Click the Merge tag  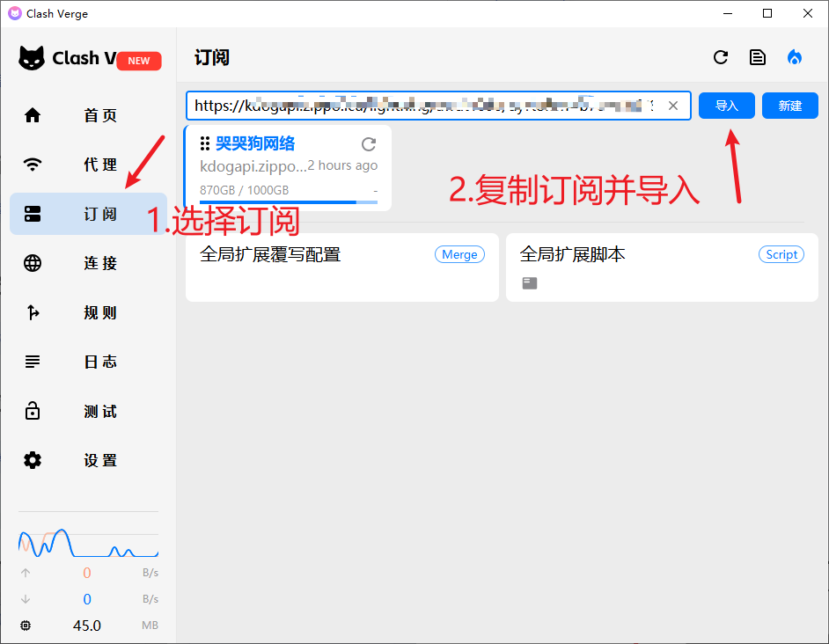click(459, 254)
